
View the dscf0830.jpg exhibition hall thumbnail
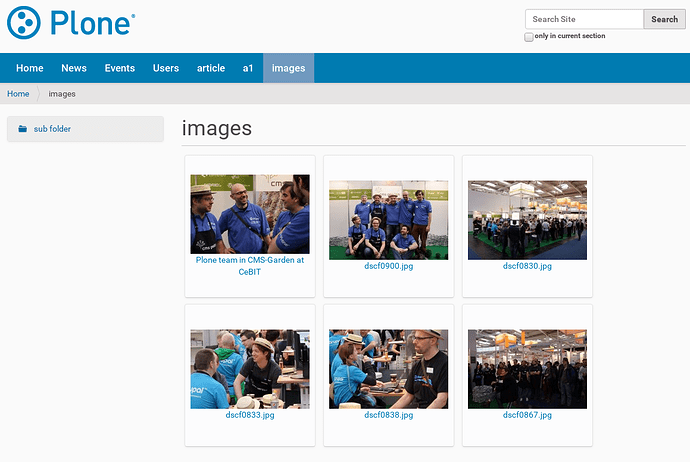click(x=527, y=220)
